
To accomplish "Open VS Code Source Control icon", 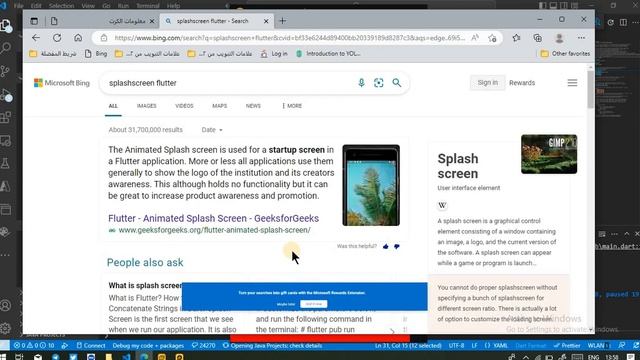I will pos(6,71).
